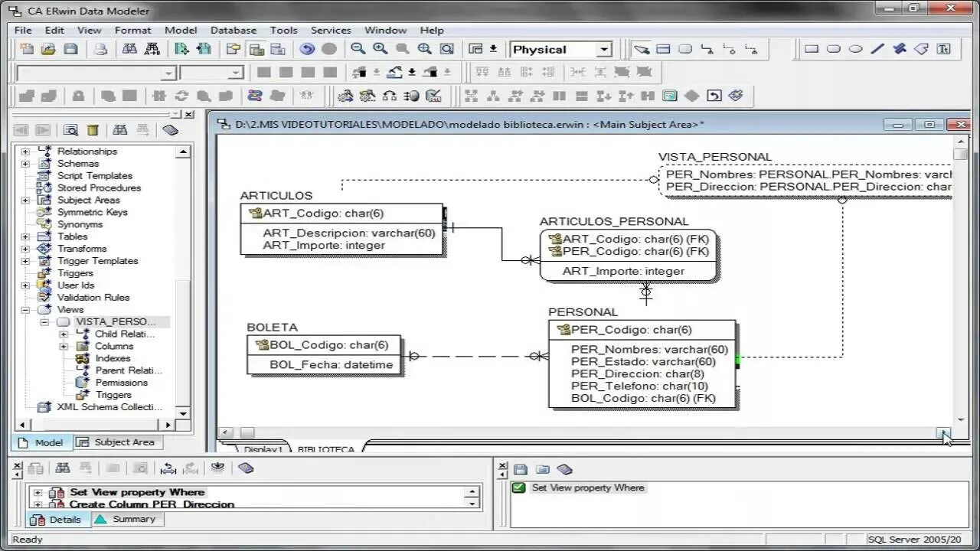This screenshot has width=980, height=551.
Task: Switch to the Subject Area tab
Action: coord(119,442)
